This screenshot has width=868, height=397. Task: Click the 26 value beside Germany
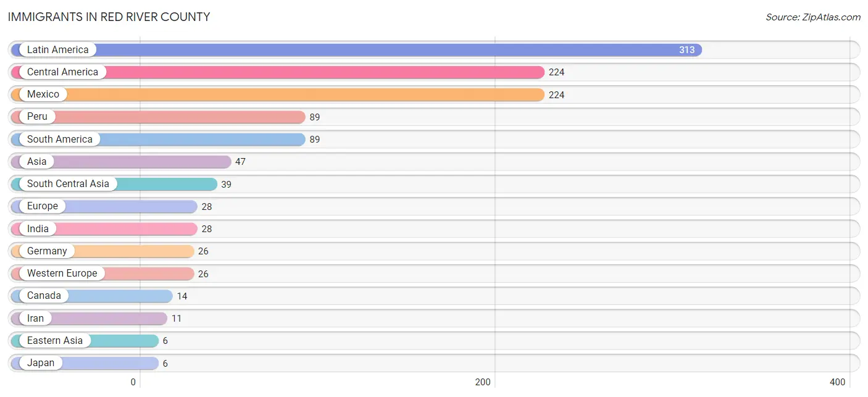pyautogui.click(x=203, y=251)
